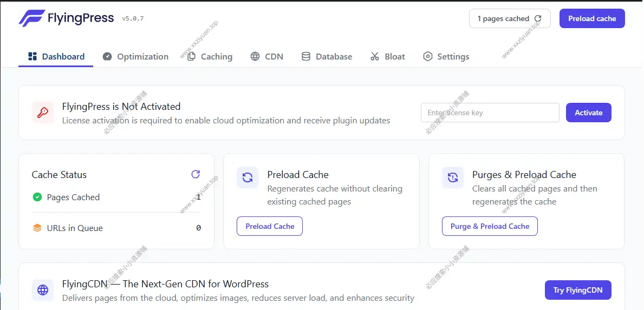Click the orange URLs in Queue icon
644x310 pixels.
tap(37, 228)
